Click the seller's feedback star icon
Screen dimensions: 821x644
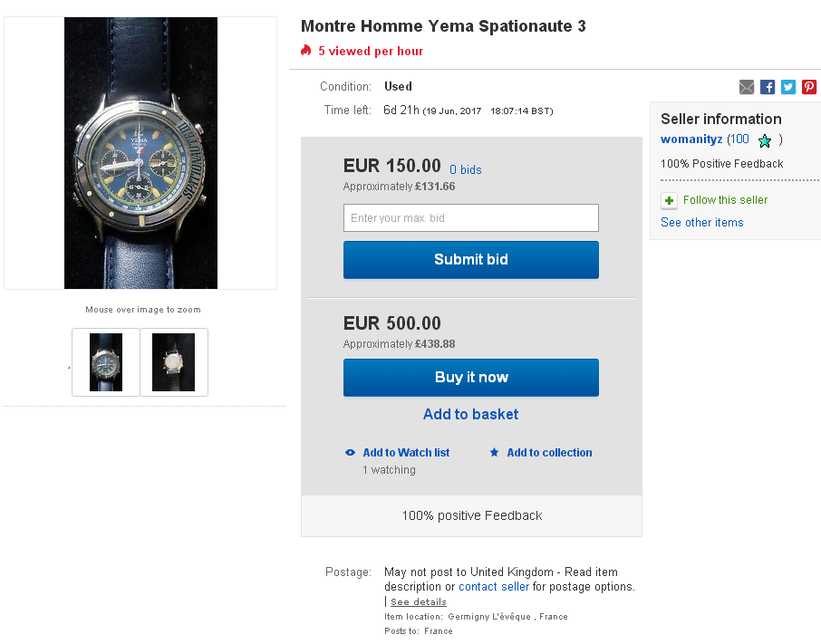(x=765, y=140)
